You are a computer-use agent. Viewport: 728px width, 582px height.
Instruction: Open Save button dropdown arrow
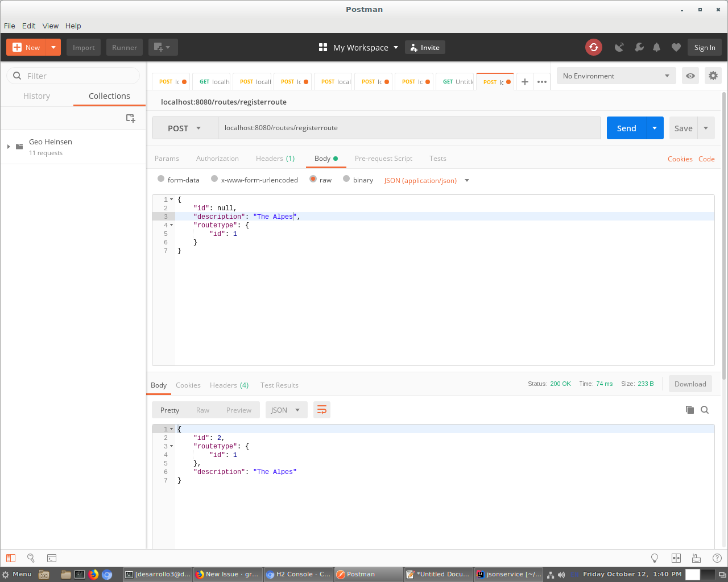point(706,128)
